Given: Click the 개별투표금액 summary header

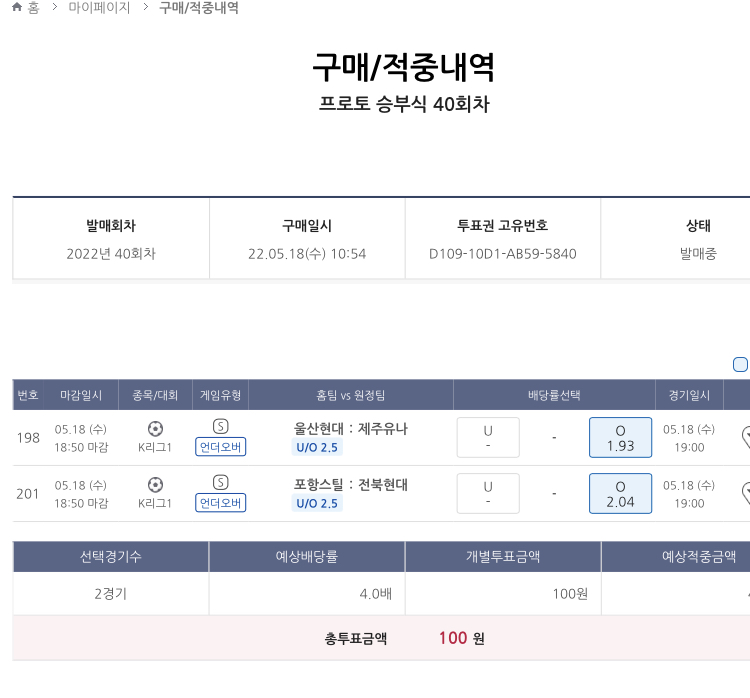Looking at the screenshot, I should [503, 556].
